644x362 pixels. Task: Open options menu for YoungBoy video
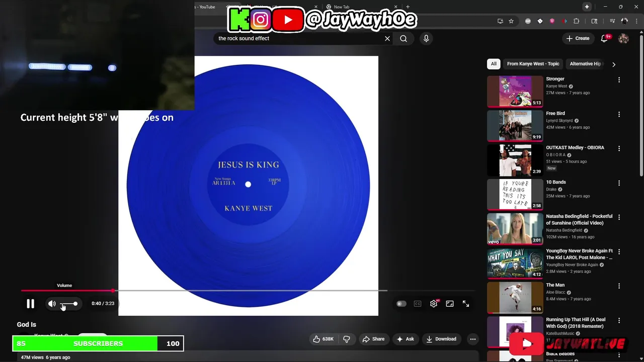click(x=619, y=251)
